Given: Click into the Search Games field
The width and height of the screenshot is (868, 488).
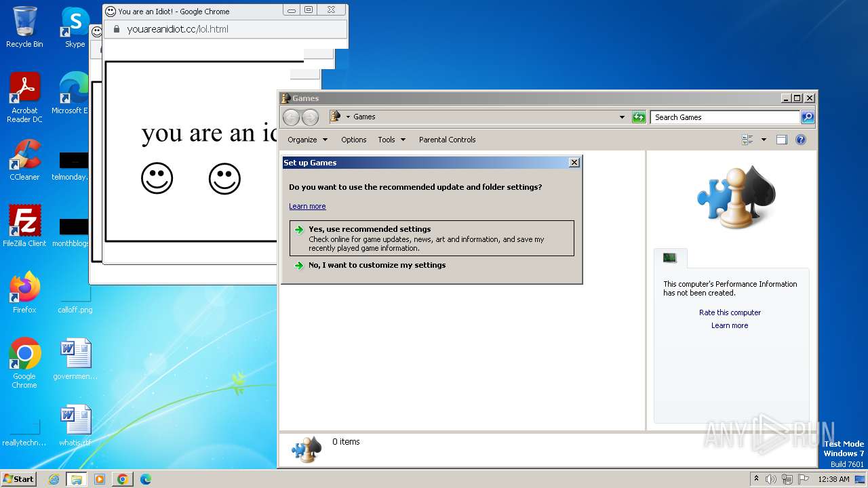Looking at the screenshot, I should [725, 117].
